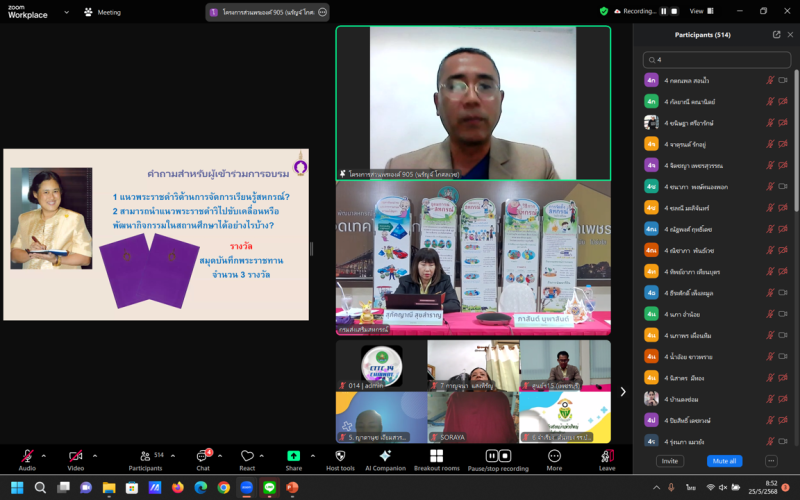The image size is (800, 500).
Task: Select participant 4 ปิยสิทธิ์ in the list
Action: [x=715, y=420]
